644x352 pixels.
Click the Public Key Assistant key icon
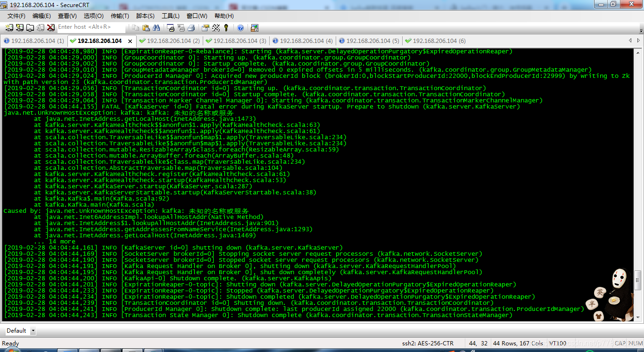(x=226, y=27)
